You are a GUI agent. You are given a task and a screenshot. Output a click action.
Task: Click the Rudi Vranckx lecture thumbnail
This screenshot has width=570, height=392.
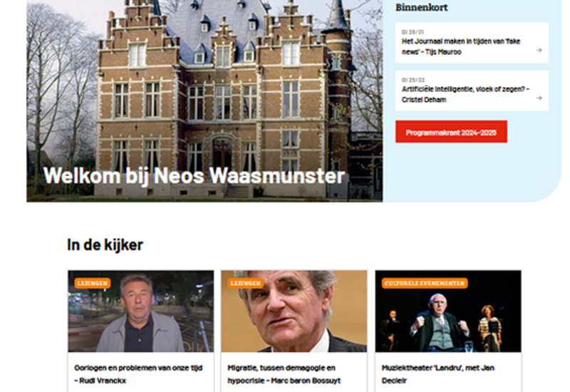(140, 311)
